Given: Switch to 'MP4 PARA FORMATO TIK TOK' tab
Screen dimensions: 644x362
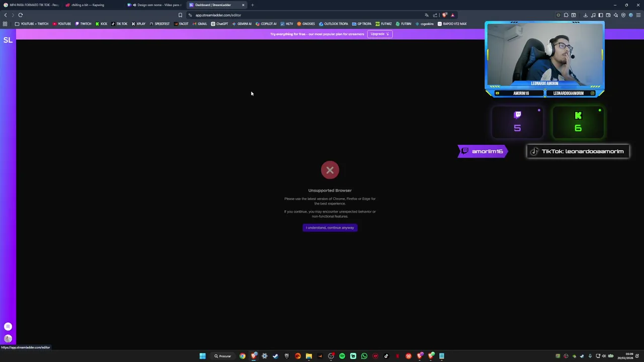Looking at the screenshot, I should (x=31, y=5).
